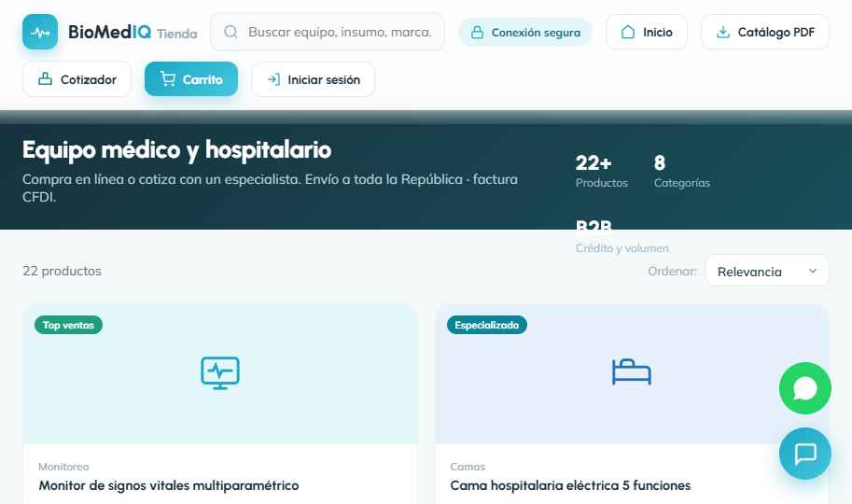Click the shopping cart icon in Carrito

point(168,78)
